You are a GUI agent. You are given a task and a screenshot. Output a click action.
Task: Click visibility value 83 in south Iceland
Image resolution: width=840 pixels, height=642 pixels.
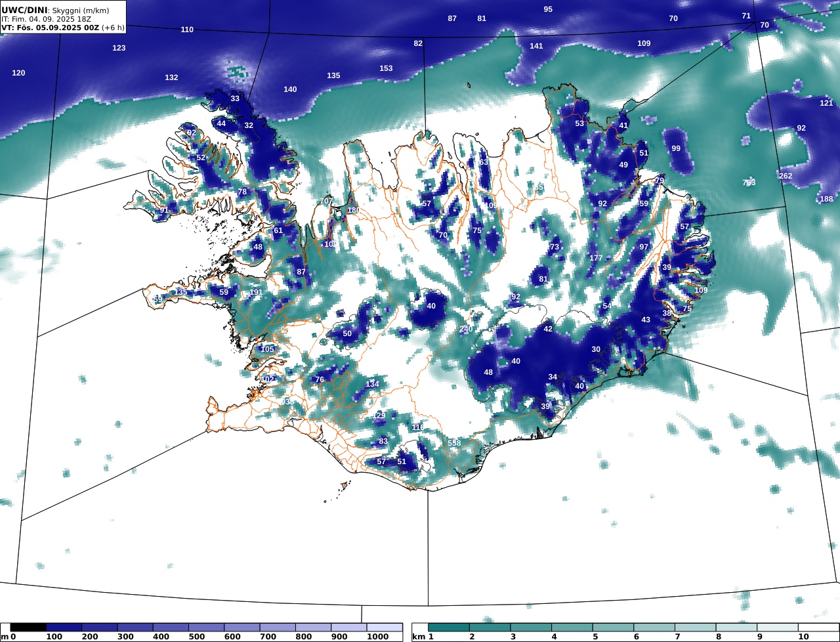[383, 441]
